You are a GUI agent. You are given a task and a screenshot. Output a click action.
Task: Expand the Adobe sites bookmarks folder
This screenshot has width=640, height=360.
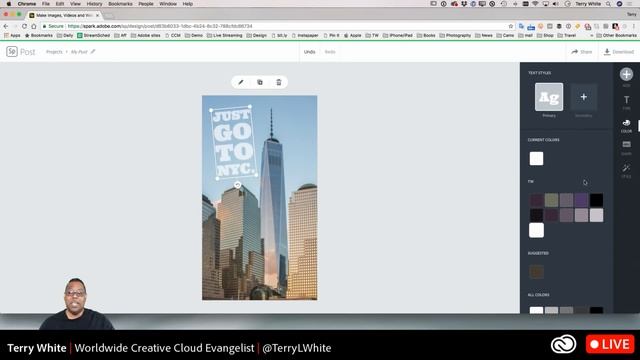[x=146, y=36]
